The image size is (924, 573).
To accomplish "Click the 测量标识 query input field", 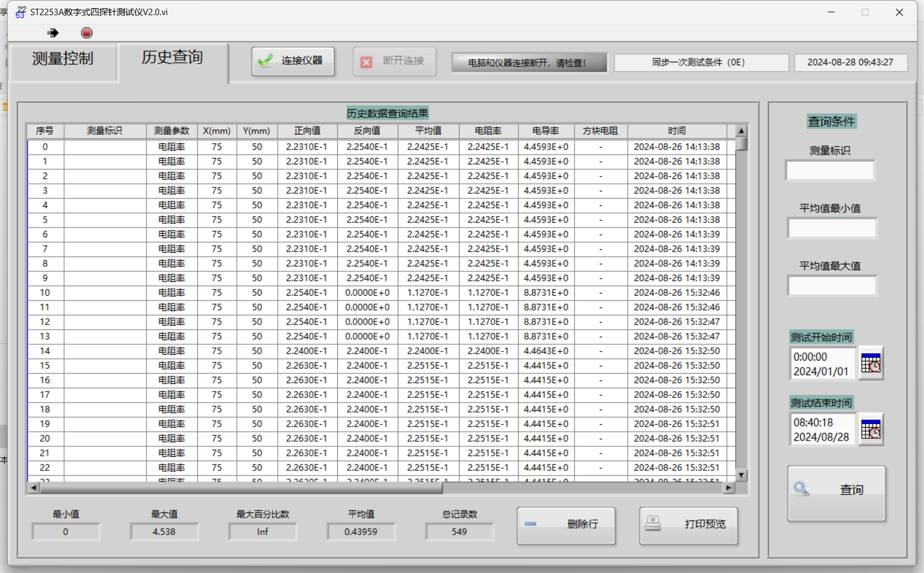I will 829,170.
